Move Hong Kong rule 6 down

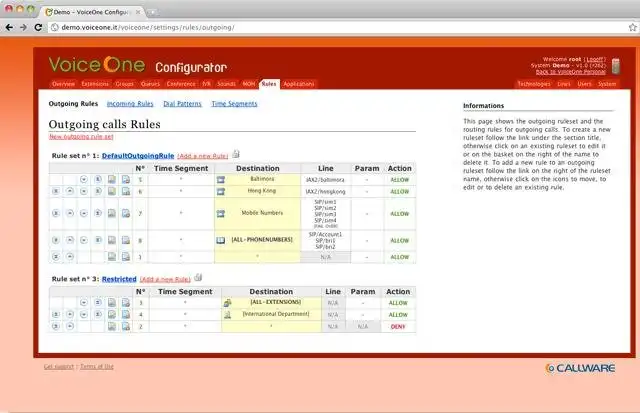[x=84, y=191]
